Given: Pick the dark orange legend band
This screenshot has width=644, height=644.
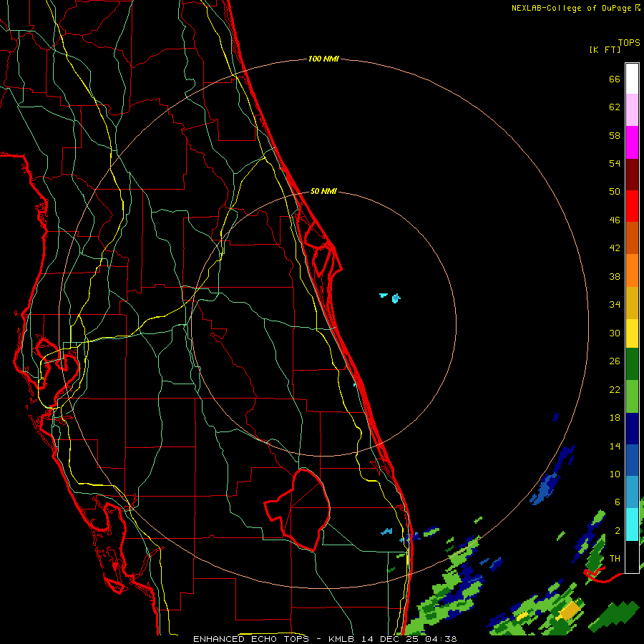Looking at the screenshot, I should point(632,238).
